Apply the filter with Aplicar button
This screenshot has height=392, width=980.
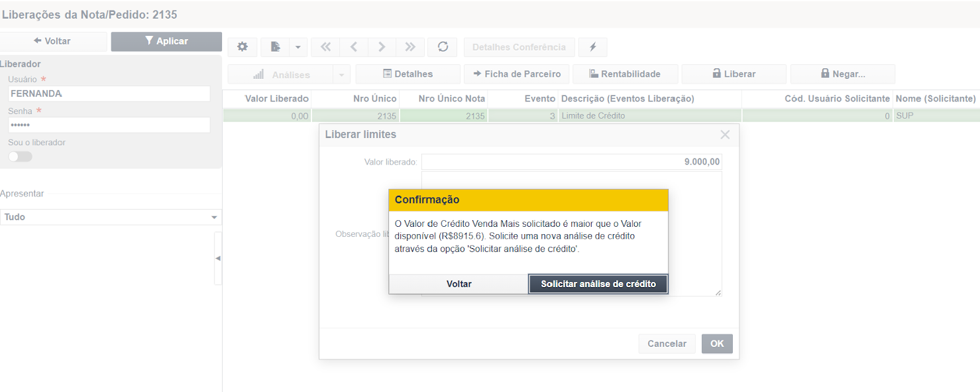click(x=166, y=41)
